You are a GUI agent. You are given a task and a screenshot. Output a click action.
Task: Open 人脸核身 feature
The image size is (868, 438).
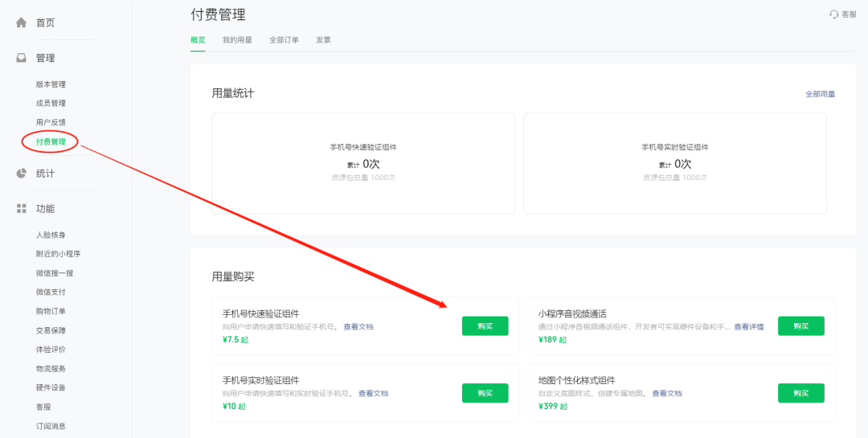point(51,235)
